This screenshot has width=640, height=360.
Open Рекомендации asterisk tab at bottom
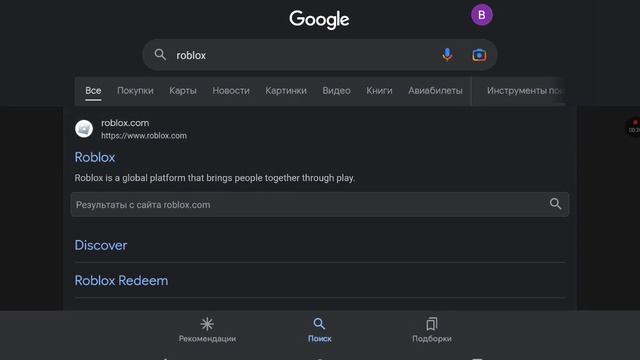coord(207,330)
